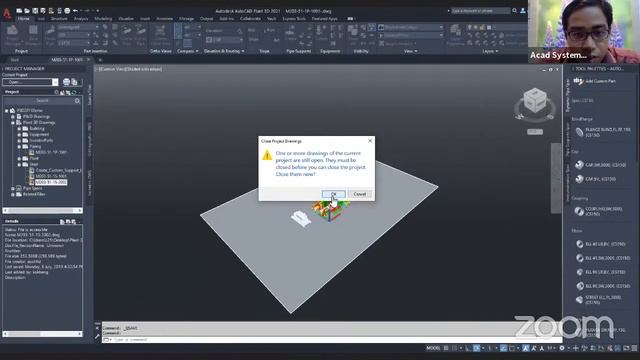The width and height of the screenshot is (640, 360).
Task: Close the Close Project Drawings dialog with X
Action: click(370, 141)
